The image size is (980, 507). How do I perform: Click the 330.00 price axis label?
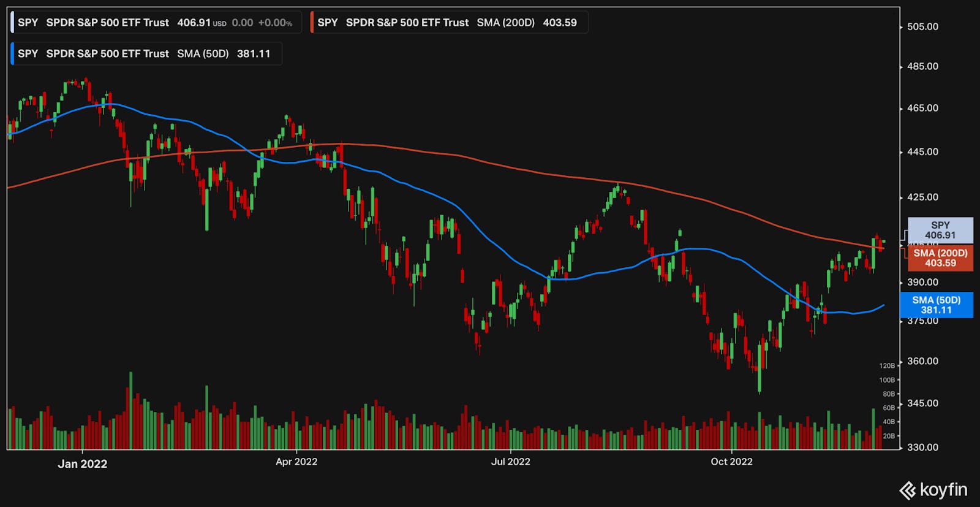(922, 448)
